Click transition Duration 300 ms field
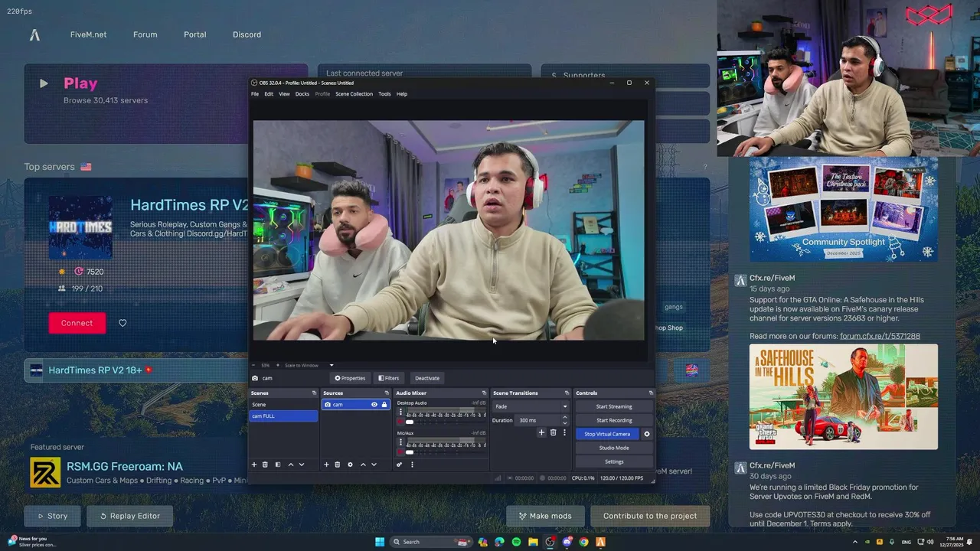 tap(538, 420)
